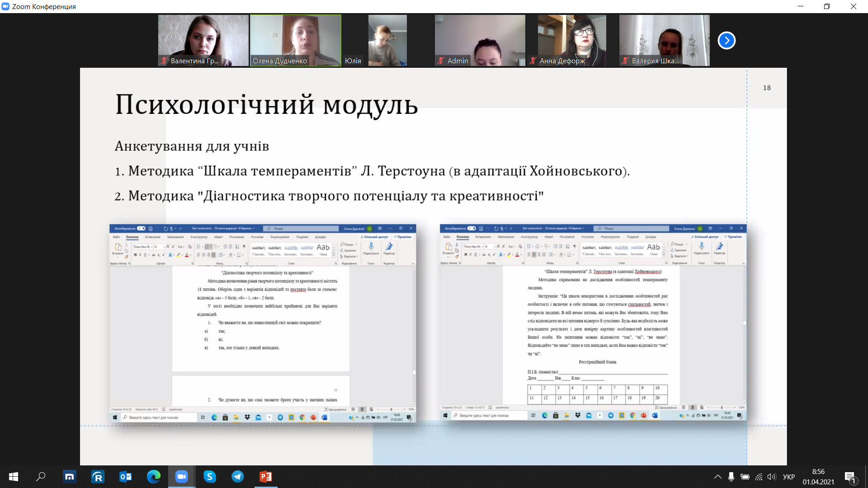
Task: Open the Windows Start menu
Action: coord(14,477)
